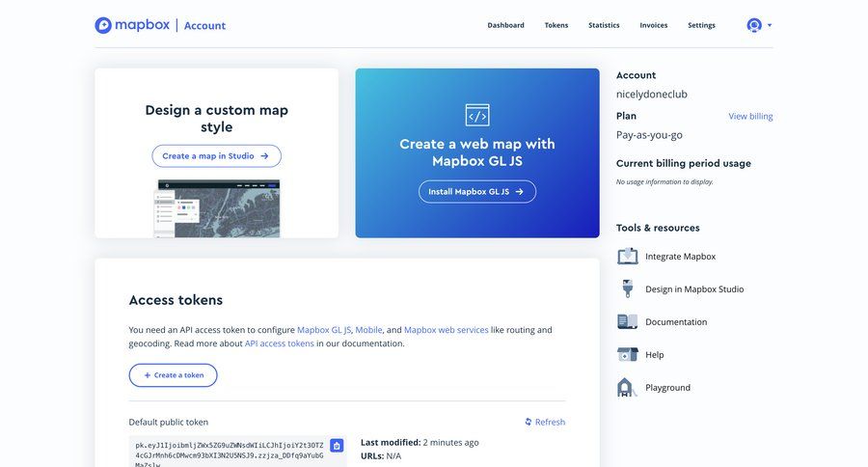Click the nicelydoneclub account name
Image resolution: width=868 pixels, height=467 pixels.
point(652,95)
